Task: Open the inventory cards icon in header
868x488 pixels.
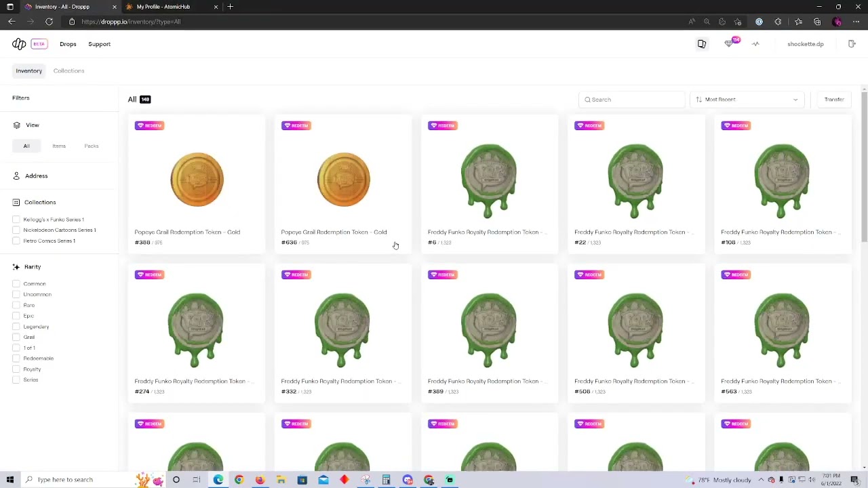Action: pos(702,44)
